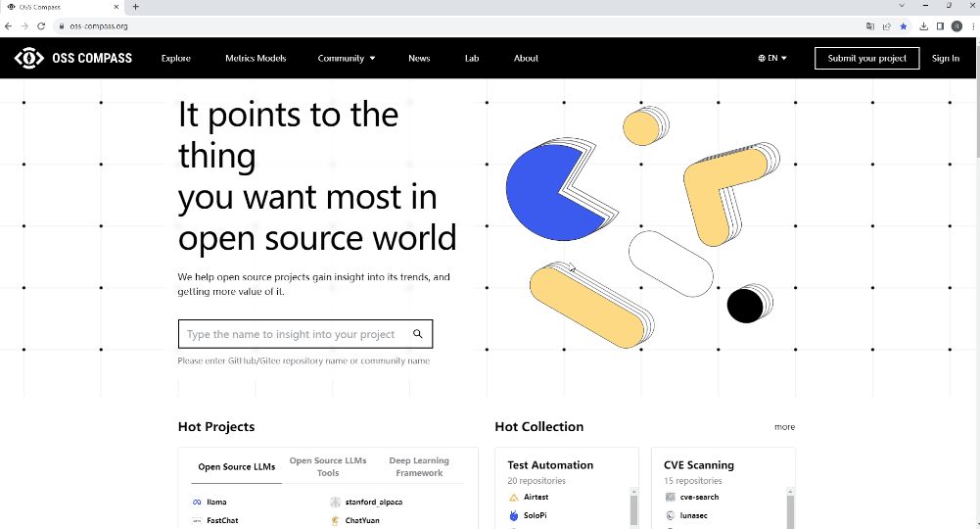Screen dimensions: 980x529
Task: Click the stanford_alpaca project icon
Action: click(x=335, y=503)
